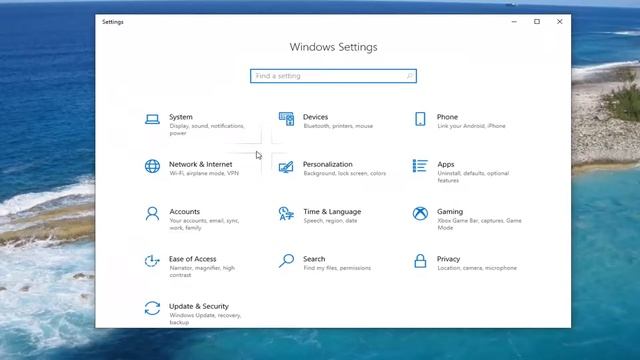Minimize the Settings window
Image resolution: width=640 pixels, height=360 pixels.
(514, 22)
